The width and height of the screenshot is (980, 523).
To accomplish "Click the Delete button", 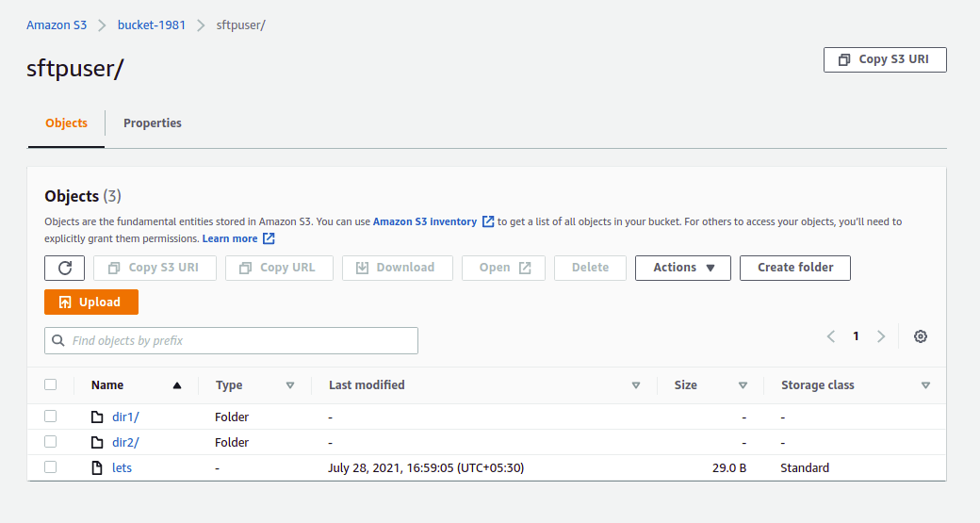I will (590, 268).
